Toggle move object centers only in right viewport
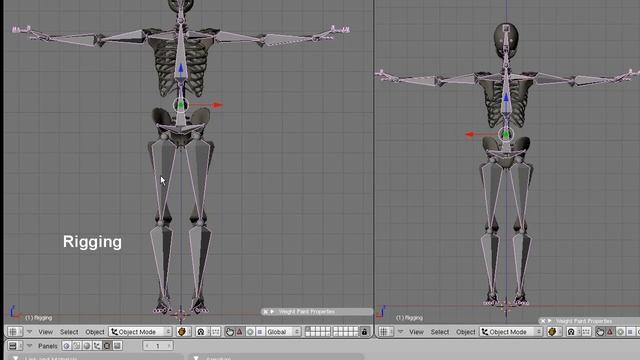Viewport: 640px width, 360px height. tap(586, 332)
